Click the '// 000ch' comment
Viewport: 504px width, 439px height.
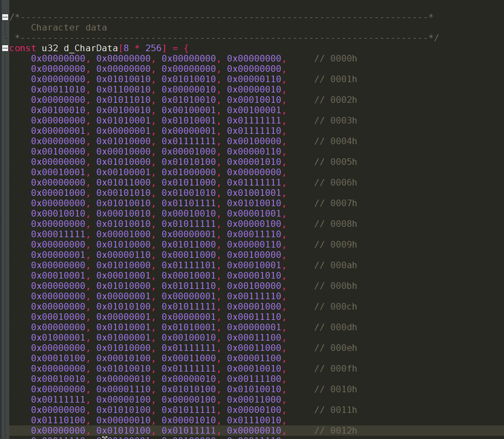(336, 307)
